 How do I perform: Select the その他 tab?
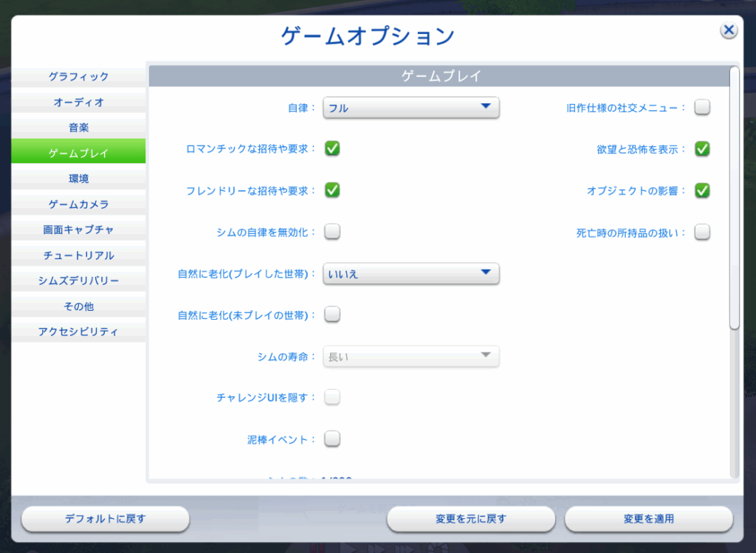tap(78, 306)
